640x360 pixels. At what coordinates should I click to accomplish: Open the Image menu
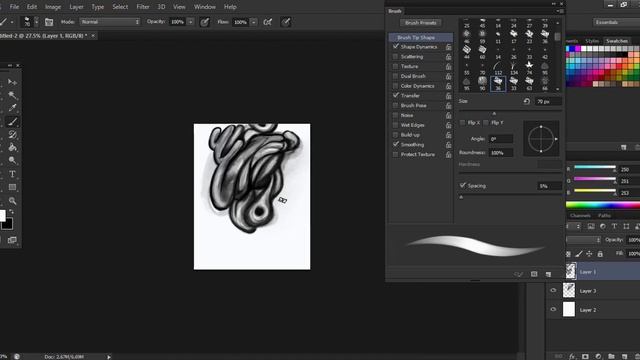[53, 7]
